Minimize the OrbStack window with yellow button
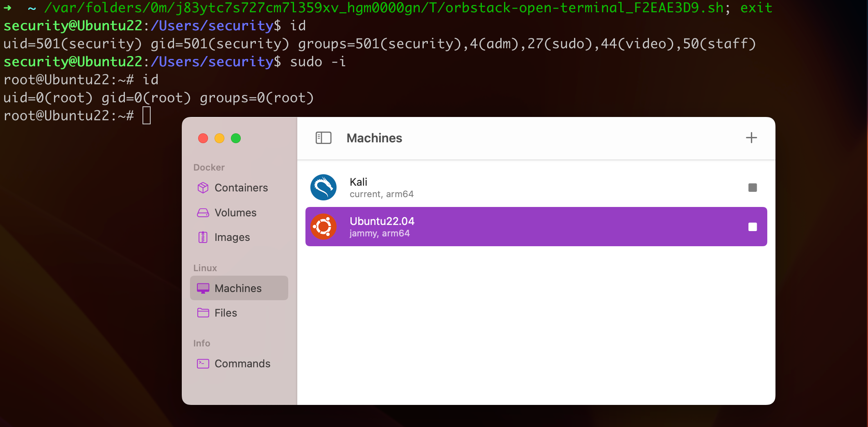Viewport: 868px width, 427px height. click(x=219, y=138)
